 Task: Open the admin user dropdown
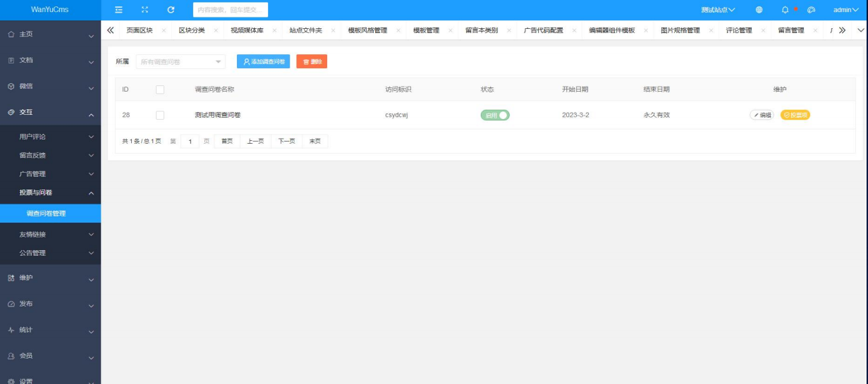(x=846, y=10)
